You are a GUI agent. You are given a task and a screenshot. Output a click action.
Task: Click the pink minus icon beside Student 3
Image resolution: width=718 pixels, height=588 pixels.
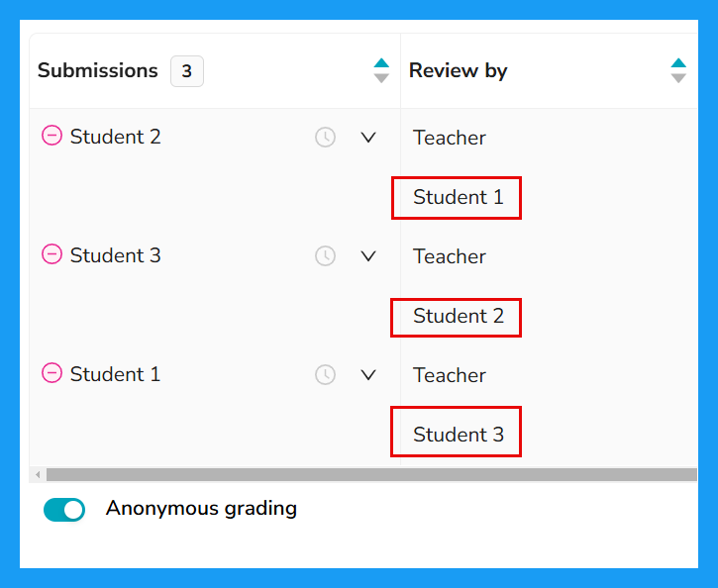pos(51,254)
